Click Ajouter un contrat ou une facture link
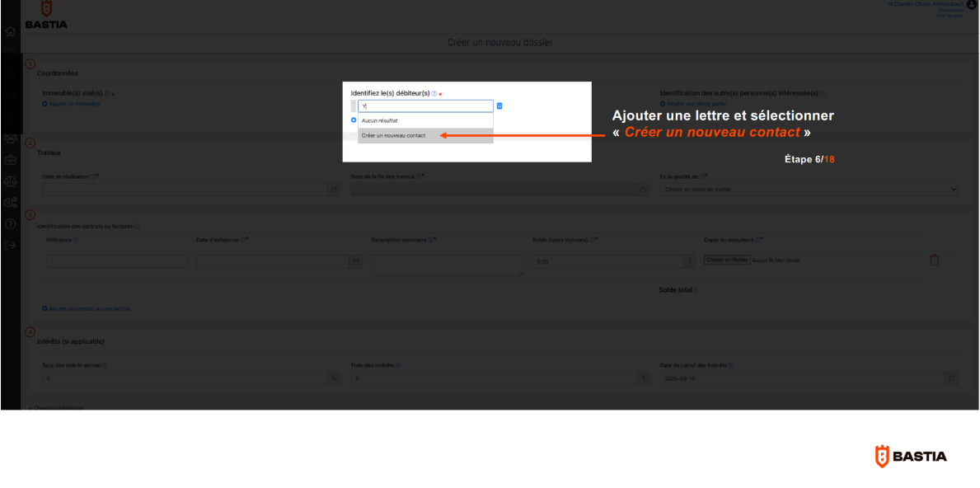Viewport: 980px width, 488px height. [87, 308]
